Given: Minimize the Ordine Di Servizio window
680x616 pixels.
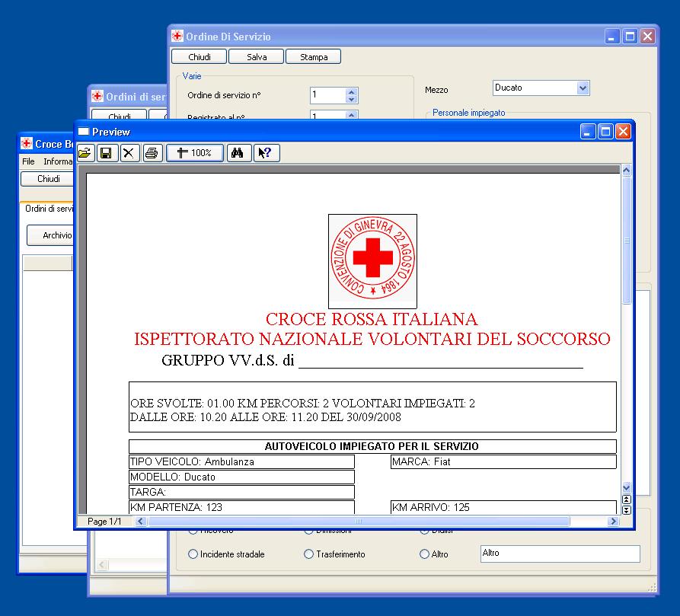Looking at the screenshot, I should tap(612, 37).
